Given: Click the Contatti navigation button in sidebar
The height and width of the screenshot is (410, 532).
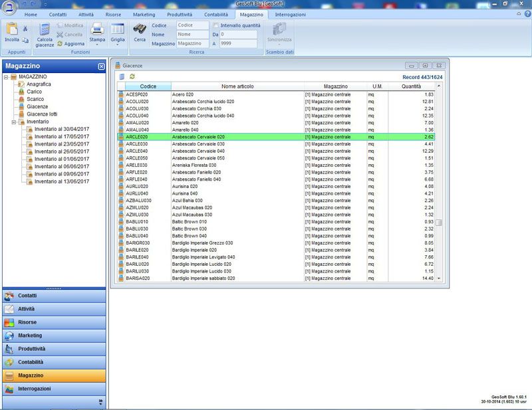Looking at the screenshot, I should [x=53, y=295].
